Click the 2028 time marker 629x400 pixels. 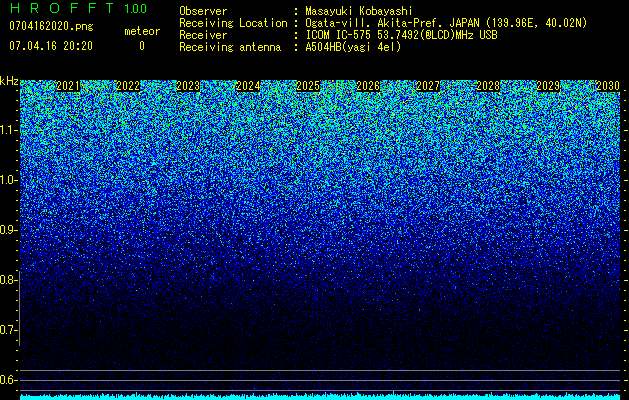488,86
